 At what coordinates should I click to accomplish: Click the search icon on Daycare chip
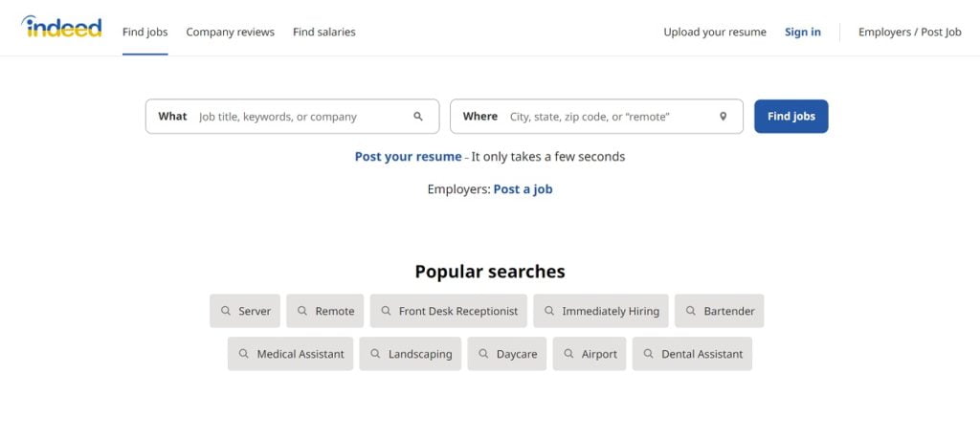pyautogui.click(x=483, y=354)
